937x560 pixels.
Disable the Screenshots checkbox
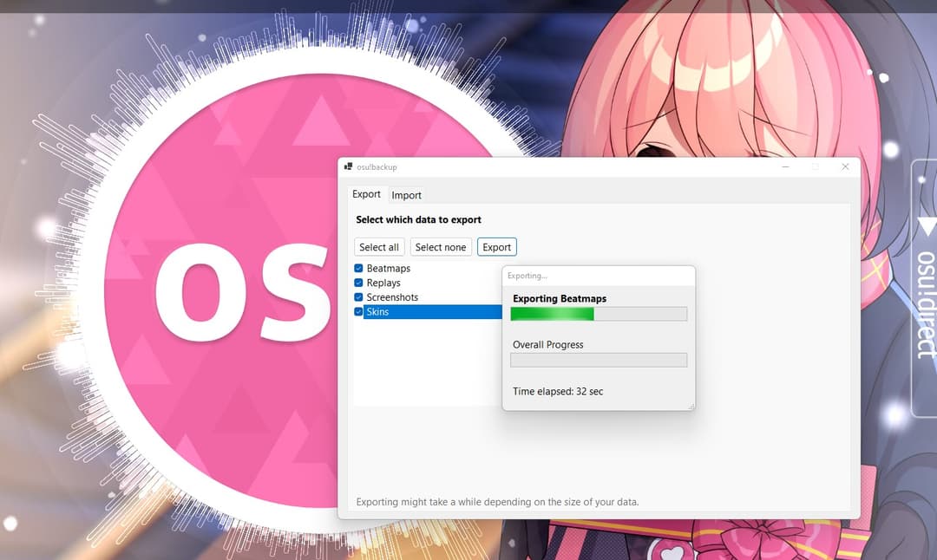357,296
